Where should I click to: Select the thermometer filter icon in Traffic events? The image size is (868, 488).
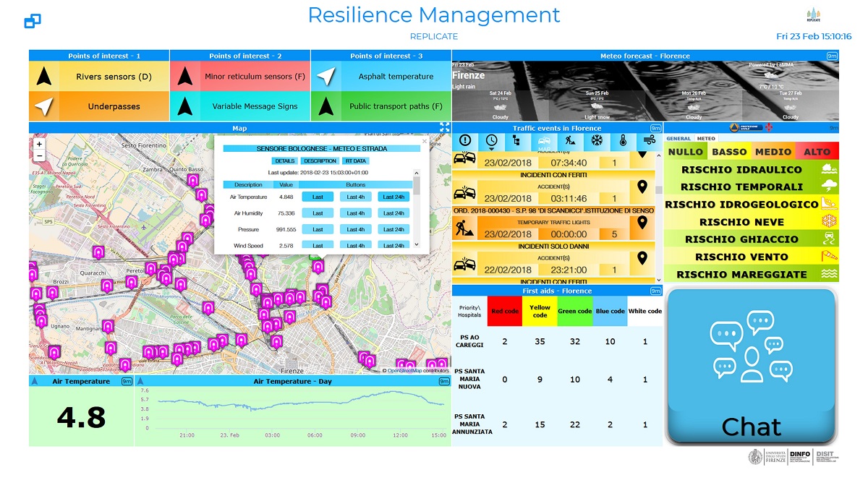(623, 140)
